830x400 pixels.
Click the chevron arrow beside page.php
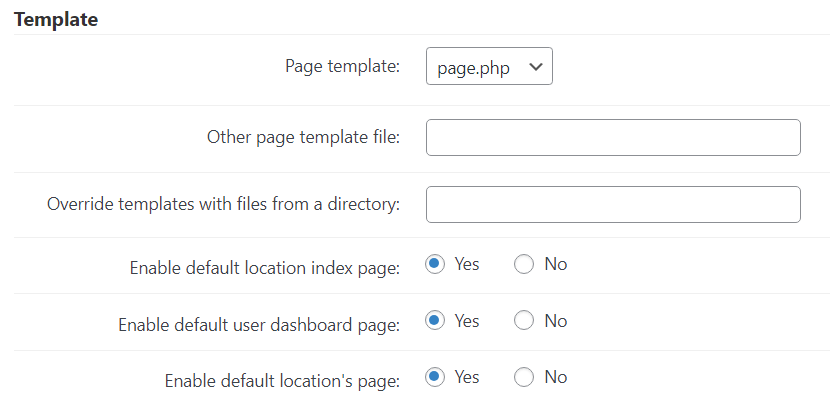tap(536, 67)
